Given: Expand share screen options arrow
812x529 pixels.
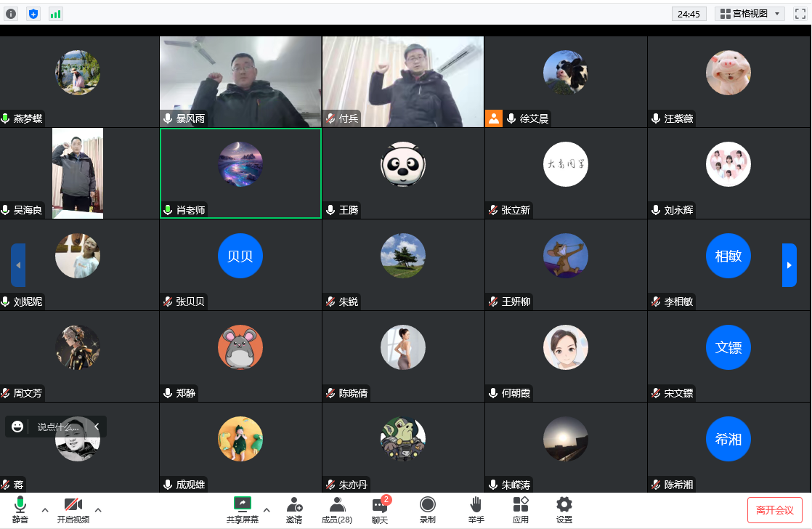Looking at the screenshot, I should (x=267, y=509).
